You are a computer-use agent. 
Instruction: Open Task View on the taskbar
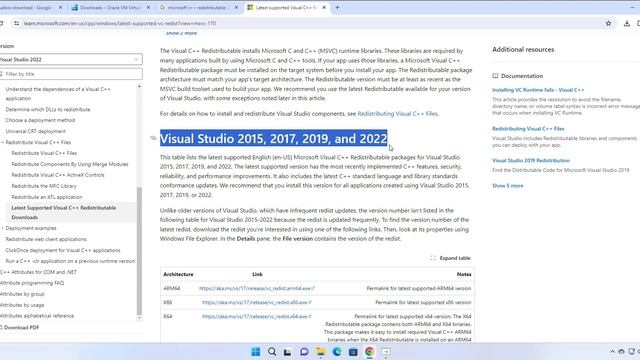point(288,352)
